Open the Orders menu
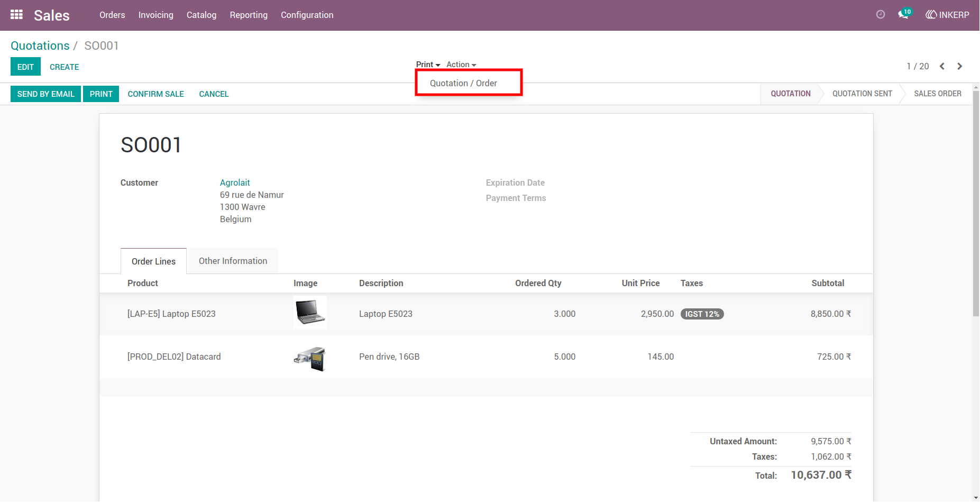The width and height of the screenshot is (980, 502). click(112, 15)
